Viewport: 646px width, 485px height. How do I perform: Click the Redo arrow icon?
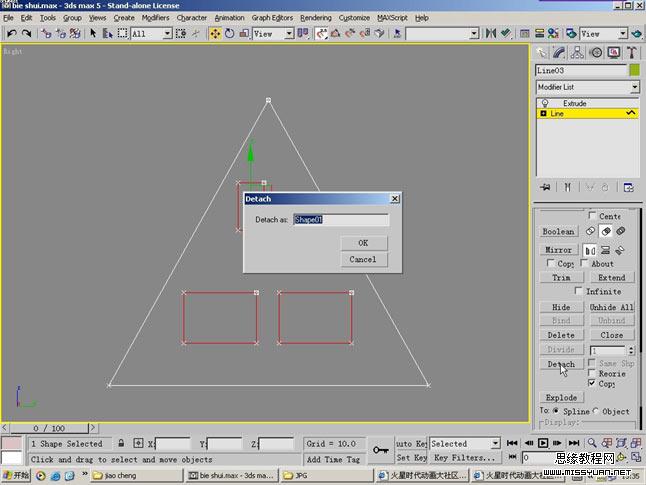[x=26, y=34]
